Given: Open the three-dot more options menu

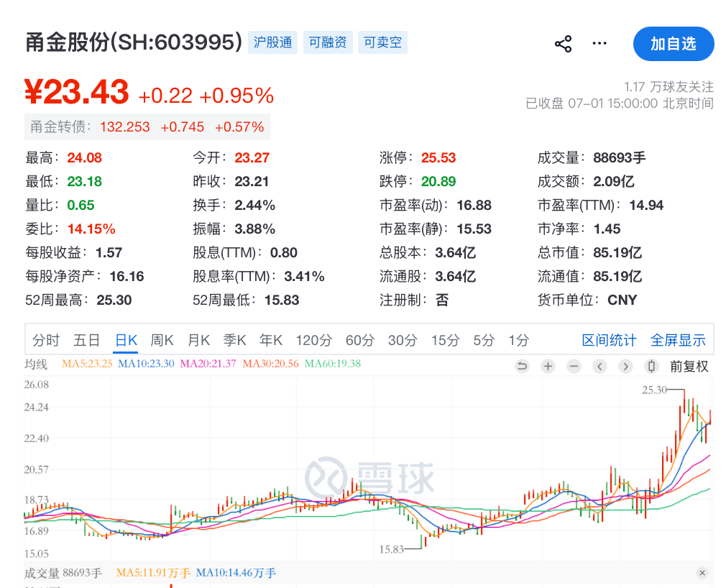Looking at the screenshot, I should click(x=599, y=44).
